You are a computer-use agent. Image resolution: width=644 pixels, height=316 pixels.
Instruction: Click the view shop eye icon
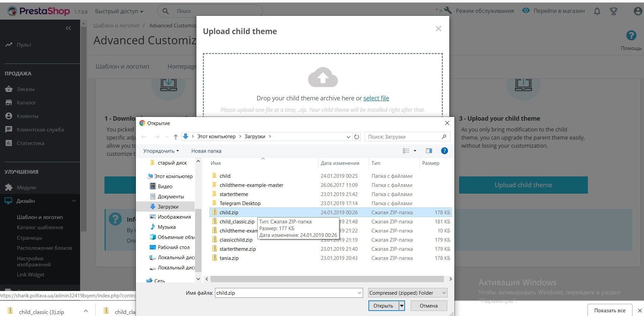pyautogui.click(x=526, y=10)
